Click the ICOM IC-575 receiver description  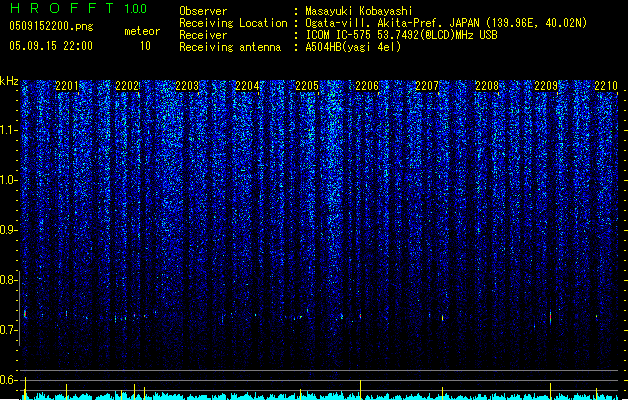tap(401, 35)
